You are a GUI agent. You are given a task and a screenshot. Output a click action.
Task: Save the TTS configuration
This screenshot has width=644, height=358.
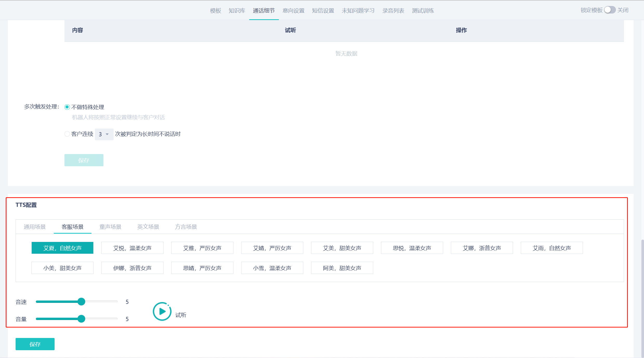(35, 344)
